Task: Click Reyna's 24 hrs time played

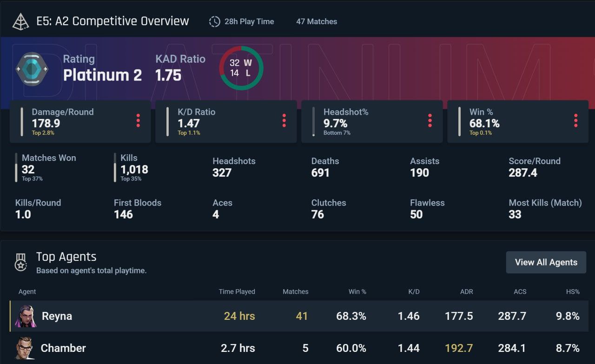Action: point(239,316)
